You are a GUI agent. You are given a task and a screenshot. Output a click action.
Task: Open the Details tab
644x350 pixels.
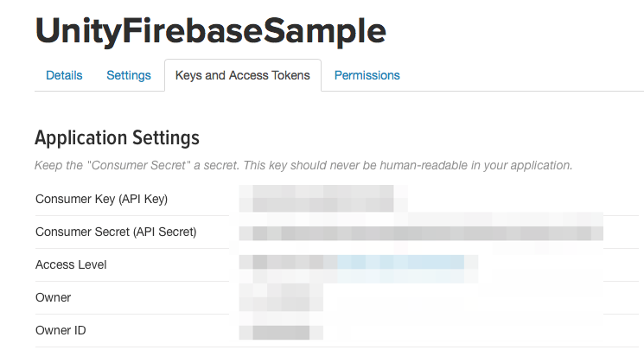64,75
